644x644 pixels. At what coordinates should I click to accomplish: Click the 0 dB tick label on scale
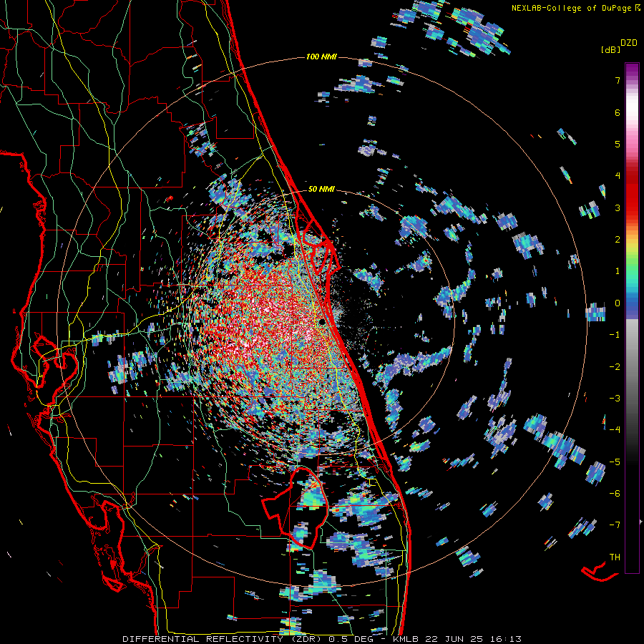coord(618,303)
